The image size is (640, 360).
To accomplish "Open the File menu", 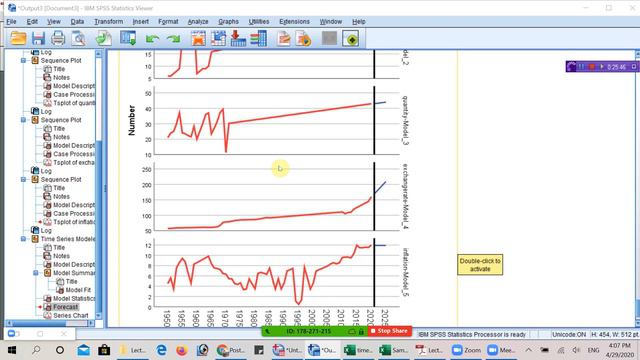I will point(11,22).
